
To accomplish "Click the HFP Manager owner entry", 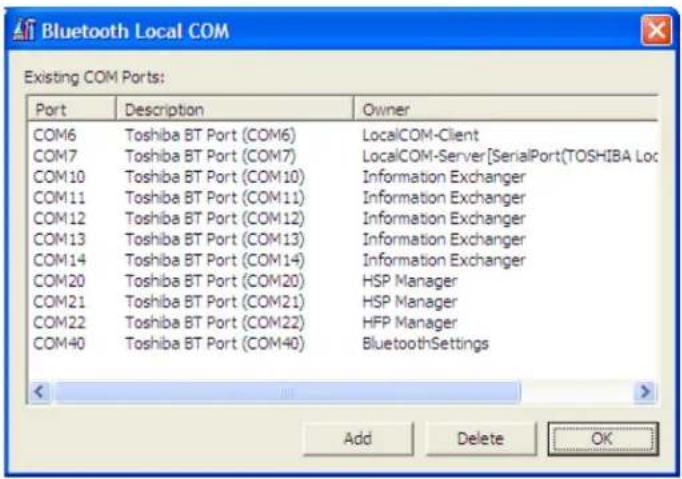I will pos(410,323).
